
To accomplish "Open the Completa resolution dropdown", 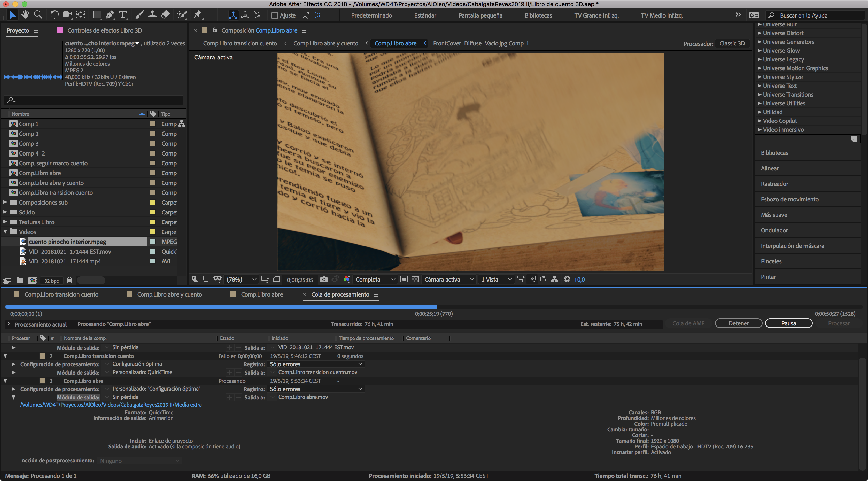I will 375,279.
